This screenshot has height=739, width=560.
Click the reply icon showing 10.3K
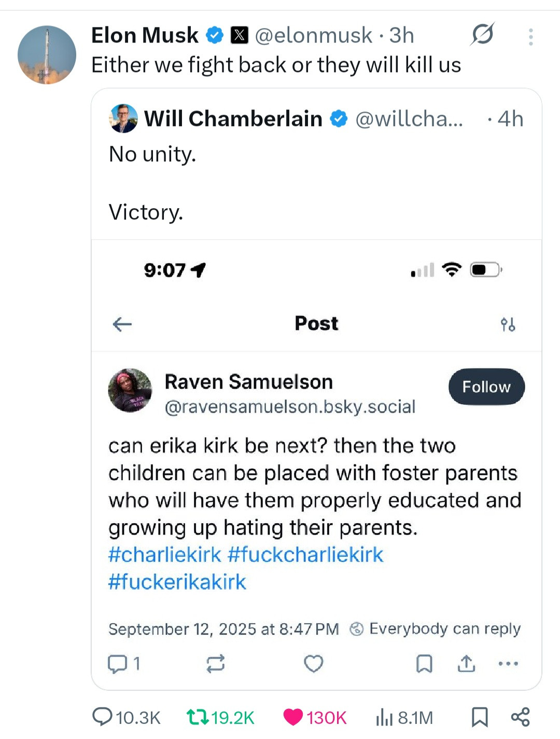(x=102, y=717)
